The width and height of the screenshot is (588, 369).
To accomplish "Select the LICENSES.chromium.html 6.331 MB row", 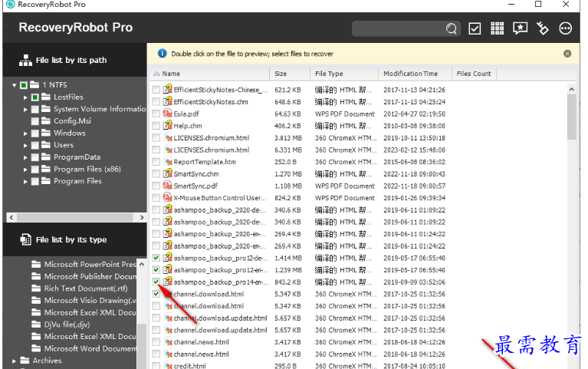I will (x=300, y=150).
